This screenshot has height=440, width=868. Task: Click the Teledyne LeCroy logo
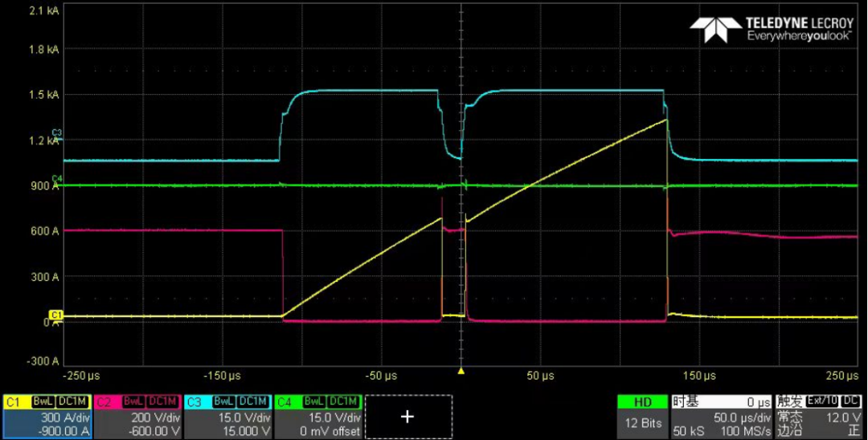[x=773, y=29]
